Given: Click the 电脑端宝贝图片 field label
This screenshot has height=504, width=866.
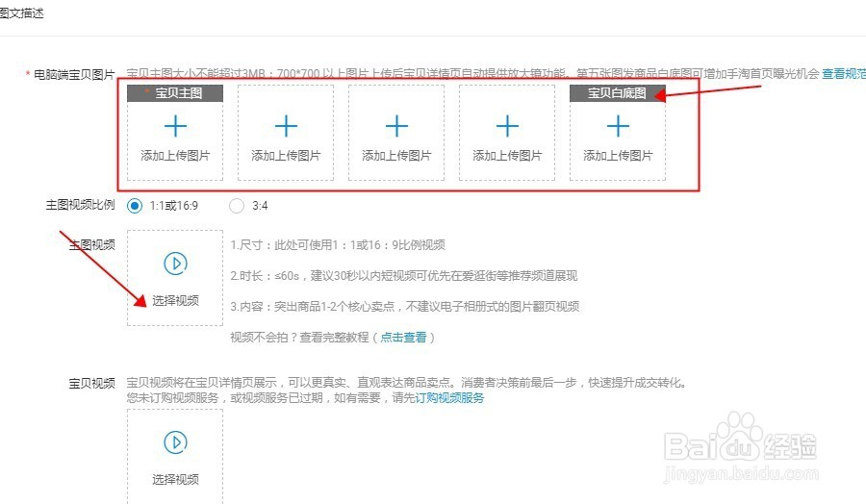Looking at the screenshot, I should [x=74, y=74].
